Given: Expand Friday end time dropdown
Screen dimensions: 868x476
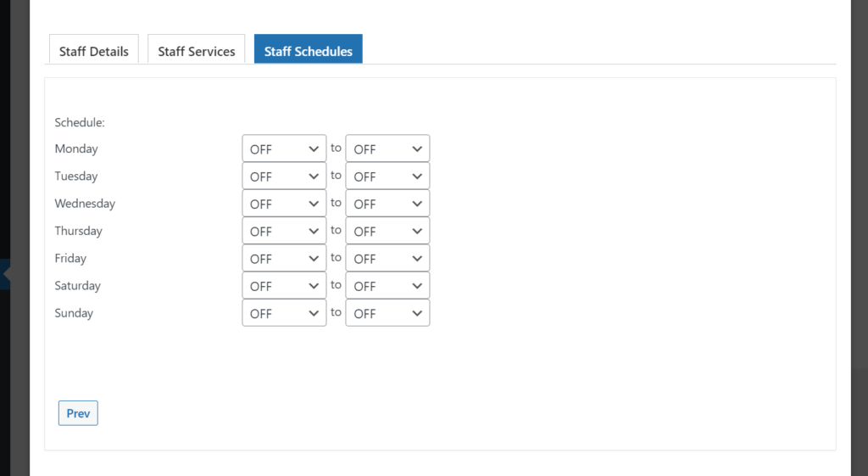Looking at the screenshot, I should click(387, 258).
